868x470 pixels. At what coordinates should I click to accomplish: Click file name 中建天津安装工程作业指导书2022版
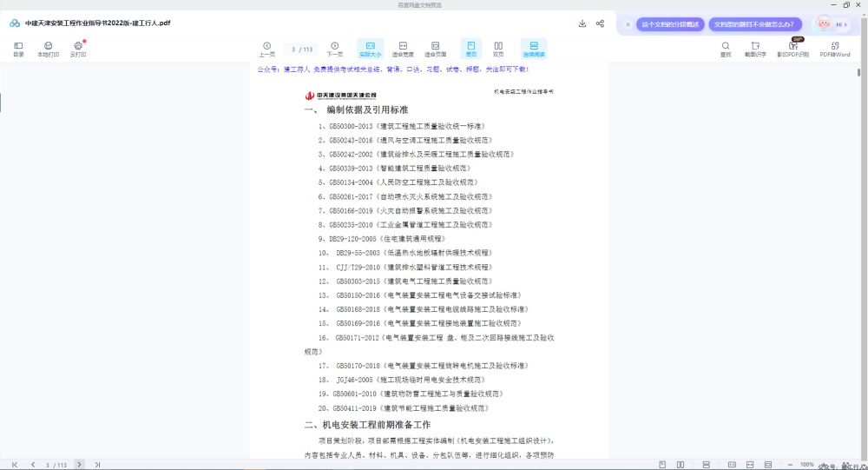pyautogui.click(x=98, y=23)
